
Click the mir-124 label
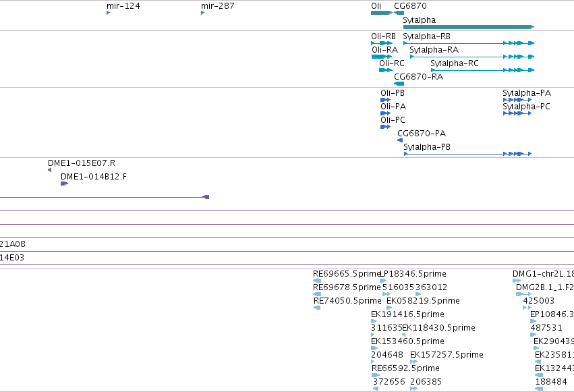(x=123, y=6)
